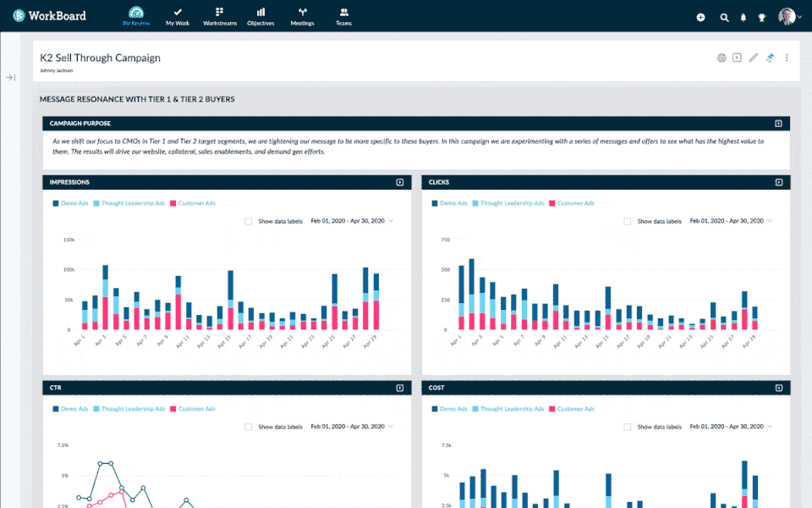Viewport: 812px width, 508px height.
Task: Open the three-dot campaign options menu
Action: [787, 58]
